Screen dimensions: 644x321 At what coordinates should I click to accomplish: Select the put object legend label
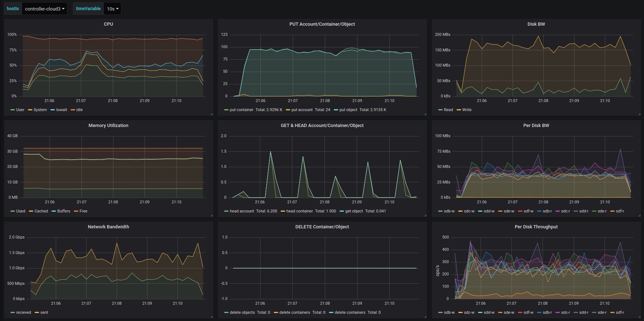348,110
